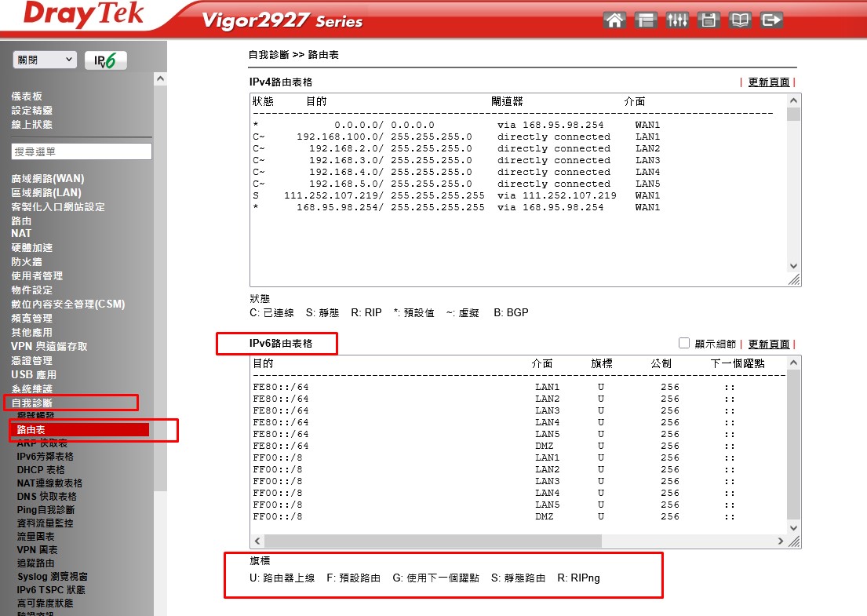
Task: Open the book manual icon
Action: (x=740, y=20)
